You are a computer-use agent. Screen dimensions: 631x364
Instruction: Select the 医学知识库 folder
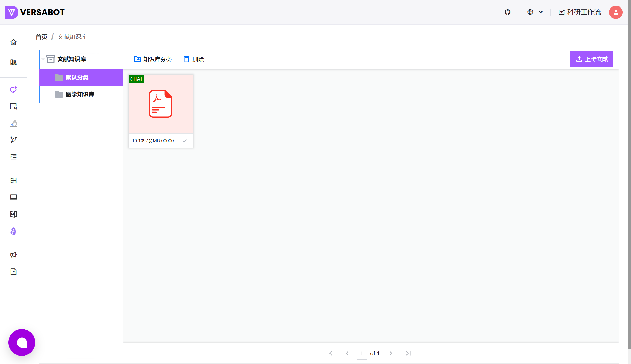(x=80, y=94)
